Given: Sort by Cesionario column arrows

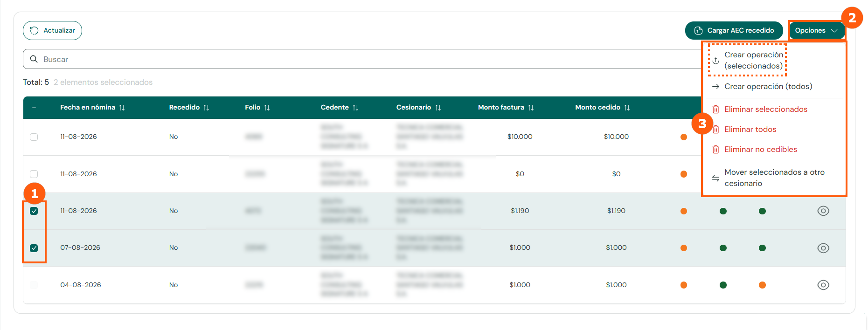Looking at the screenshot, I should point(438,108).
